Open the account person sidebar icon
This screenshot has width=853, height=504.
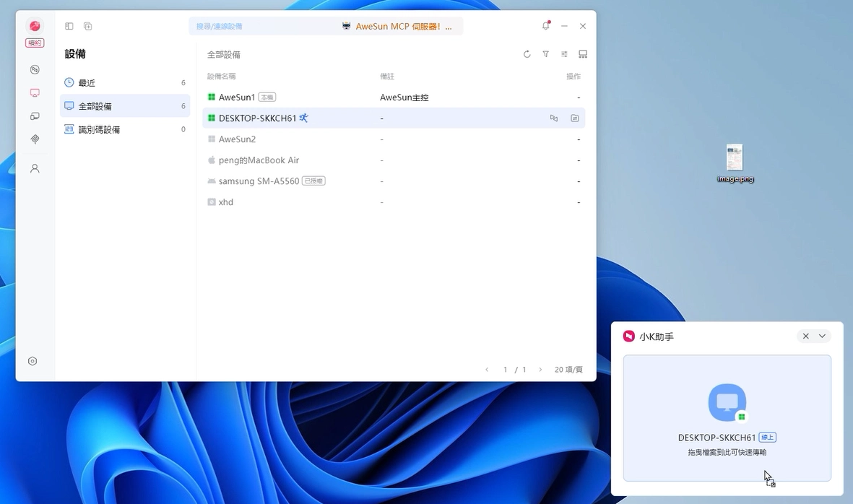point(35,168)
